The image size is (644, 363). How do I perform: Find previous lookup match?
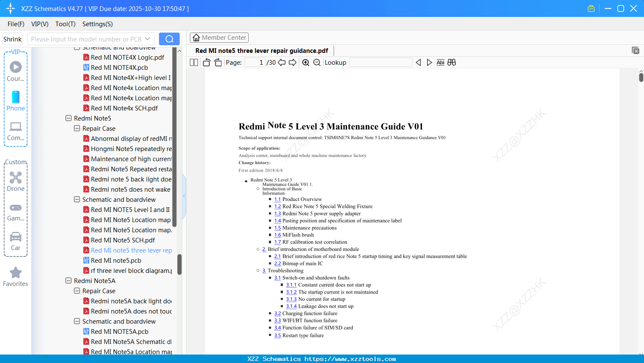(x=418, y=63)
